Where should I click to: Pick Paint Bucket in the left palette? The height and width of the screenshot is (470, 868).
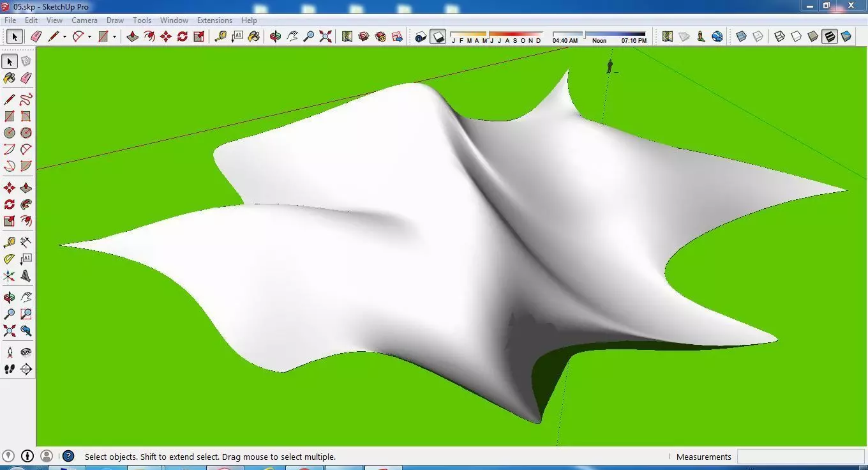coord(10,78)
